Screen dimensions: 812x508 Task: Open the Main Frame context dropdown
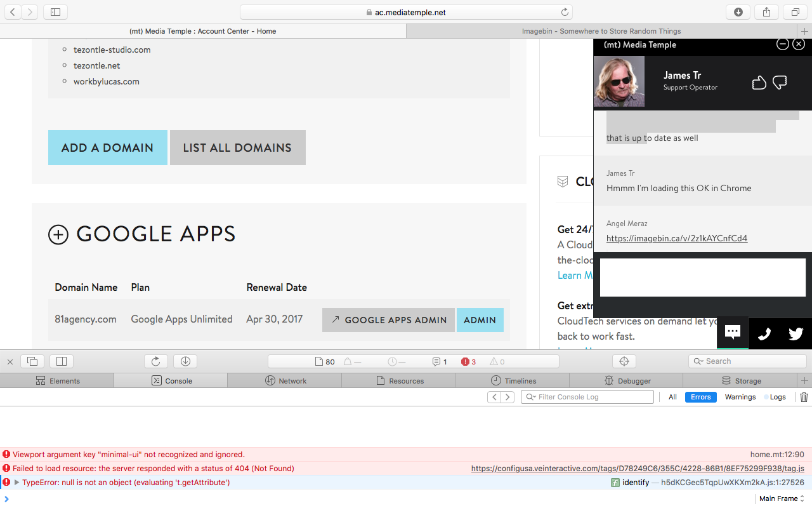coord(782,498)
